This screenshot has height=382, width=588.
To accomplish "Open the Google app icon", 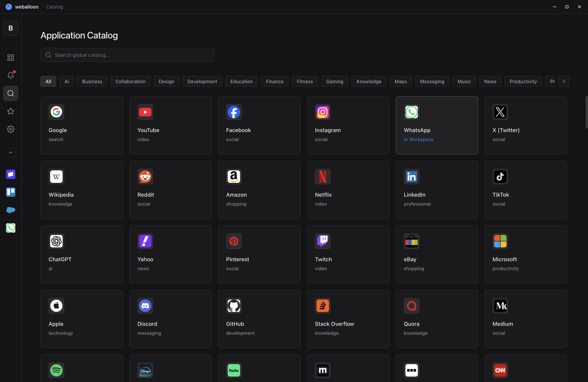I will (56, 112).
